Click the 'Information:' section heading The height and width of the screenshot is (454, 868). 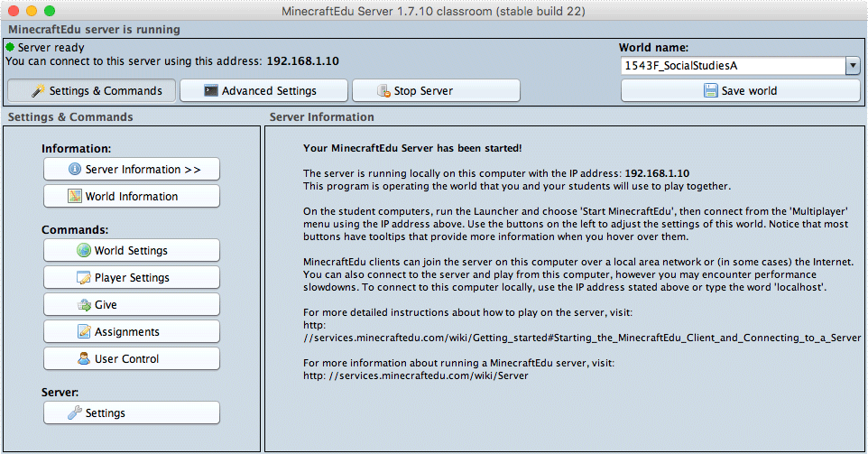(77, 148)
